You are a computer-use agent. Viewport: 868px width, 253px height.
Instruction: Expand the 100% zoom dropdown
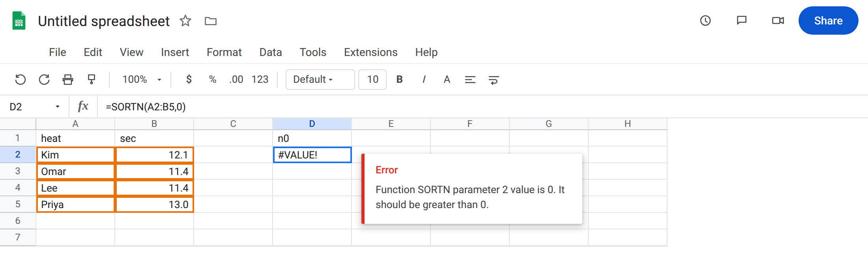tap(142, 80)
